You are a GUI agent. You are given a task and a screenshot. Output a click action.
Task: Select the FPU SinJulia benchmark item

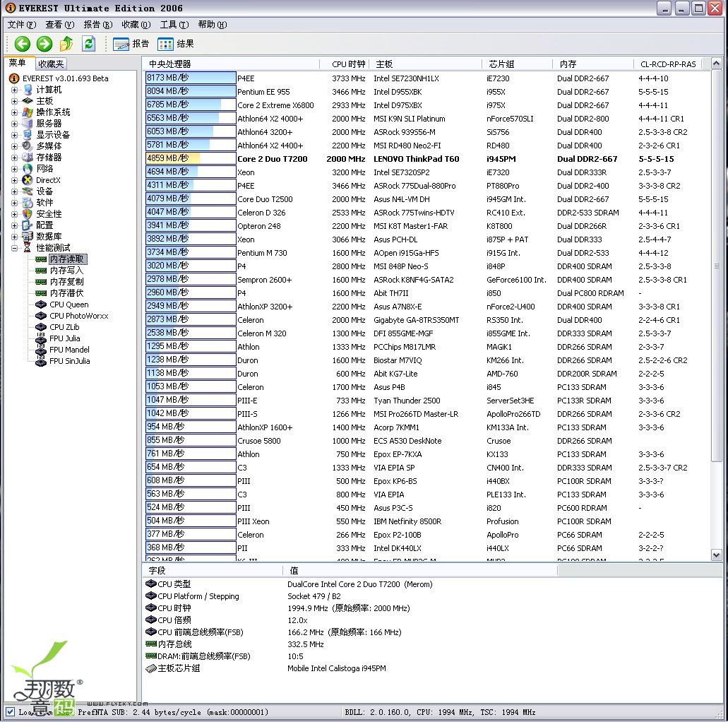(x=70, y=361)
